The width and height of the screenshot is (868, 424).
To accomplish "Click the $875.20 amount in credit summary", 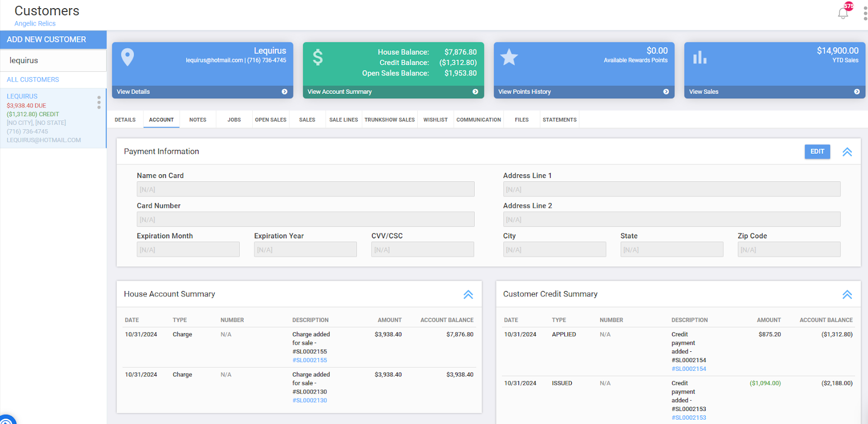I will (769, 334).
